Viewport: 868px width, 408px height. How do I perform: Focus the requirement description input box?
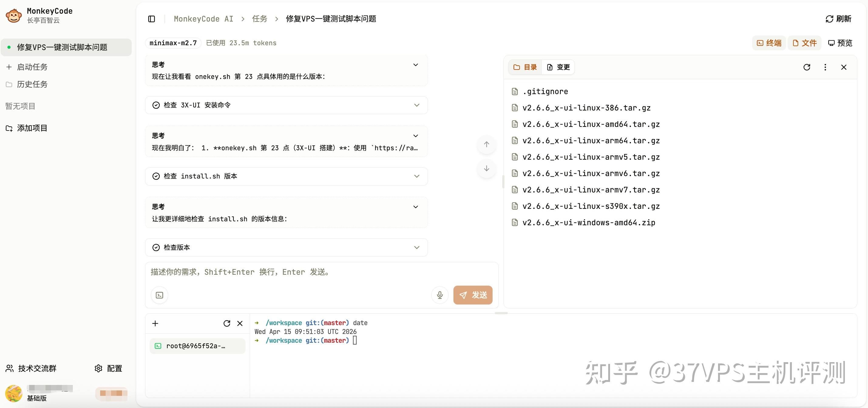click(x=321, y=272)
